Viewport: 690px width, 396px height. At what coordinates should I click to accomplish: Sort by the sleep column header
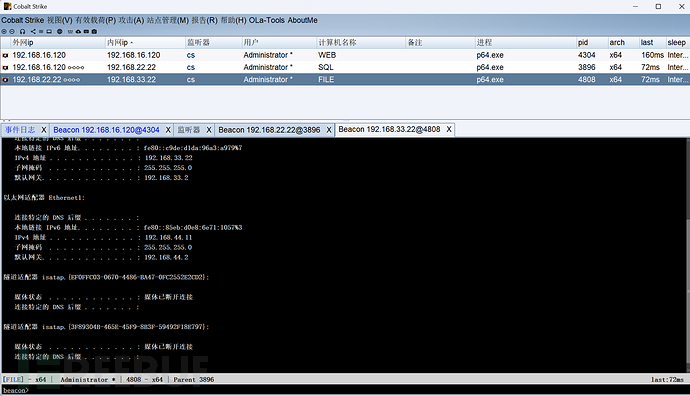[x=677, y=43]
